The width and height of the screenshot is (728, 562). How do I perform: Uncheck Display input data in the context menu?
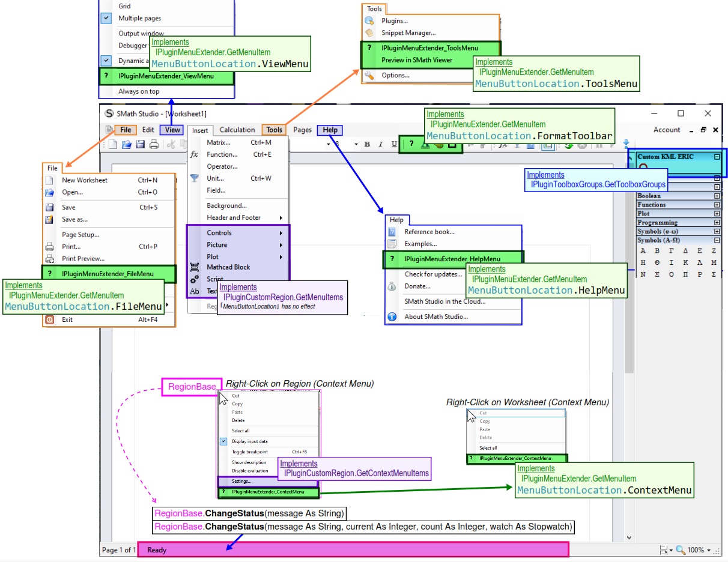coord(223,441)
